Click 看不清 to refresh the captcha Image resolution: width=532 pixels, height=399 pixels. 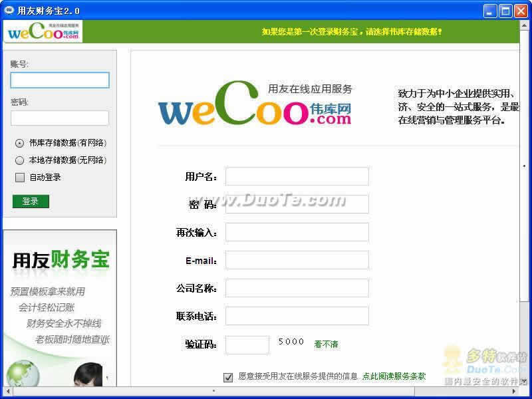pyautogui.click(x=326, y=344)
